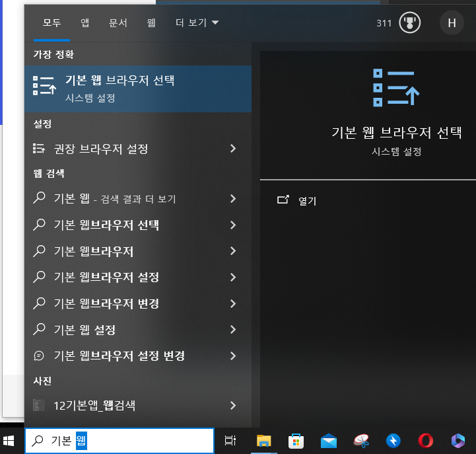The image size is (476, 454).
Task: Click 열기 in the preview pane
Action: (307, 200)
